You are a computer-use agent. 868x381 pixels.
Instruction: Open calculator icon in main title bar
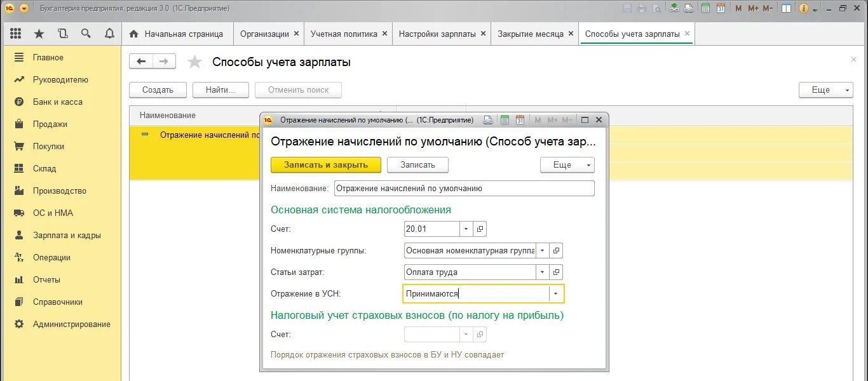(x=706, y=8)
